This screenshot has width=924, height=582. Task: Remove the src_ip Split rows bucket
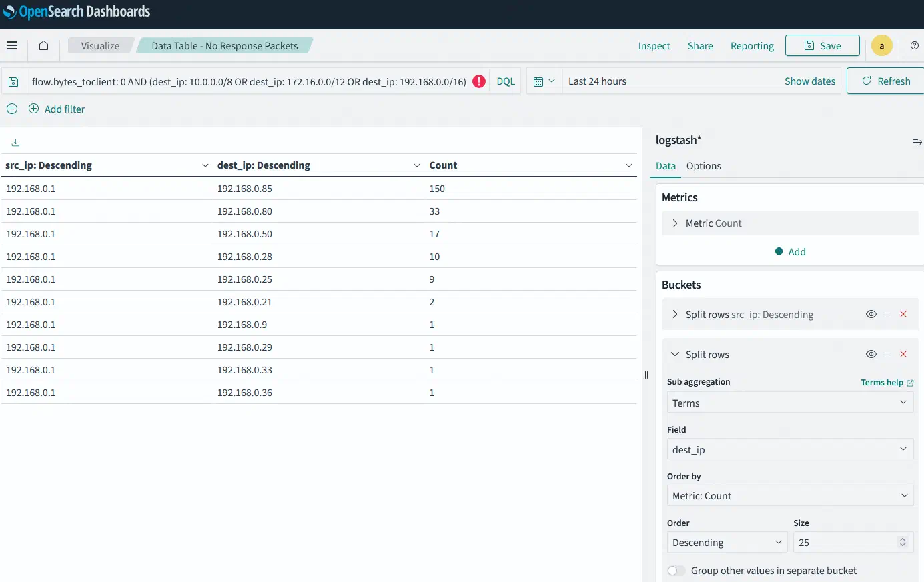click(x=903, y=314)
